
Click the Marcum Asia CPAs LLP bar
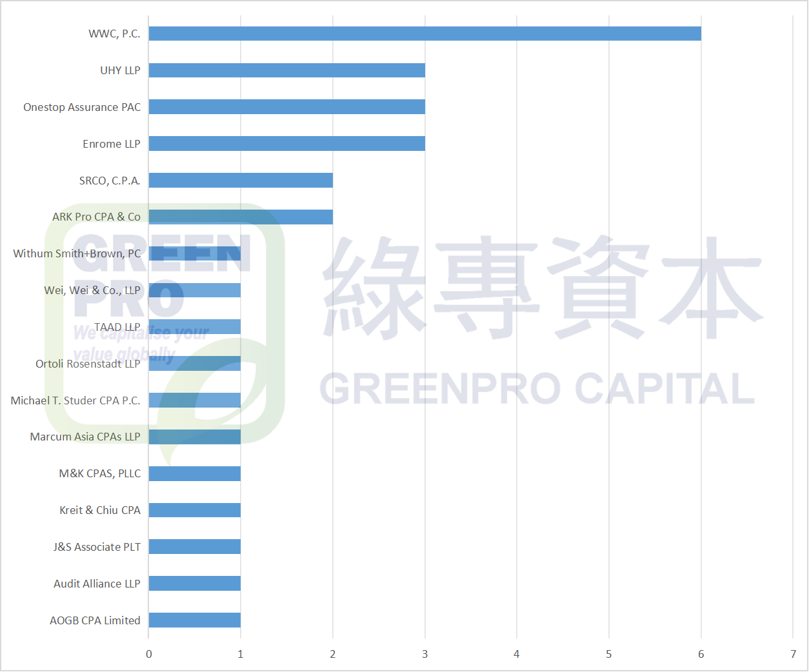(x=194, y=437)
